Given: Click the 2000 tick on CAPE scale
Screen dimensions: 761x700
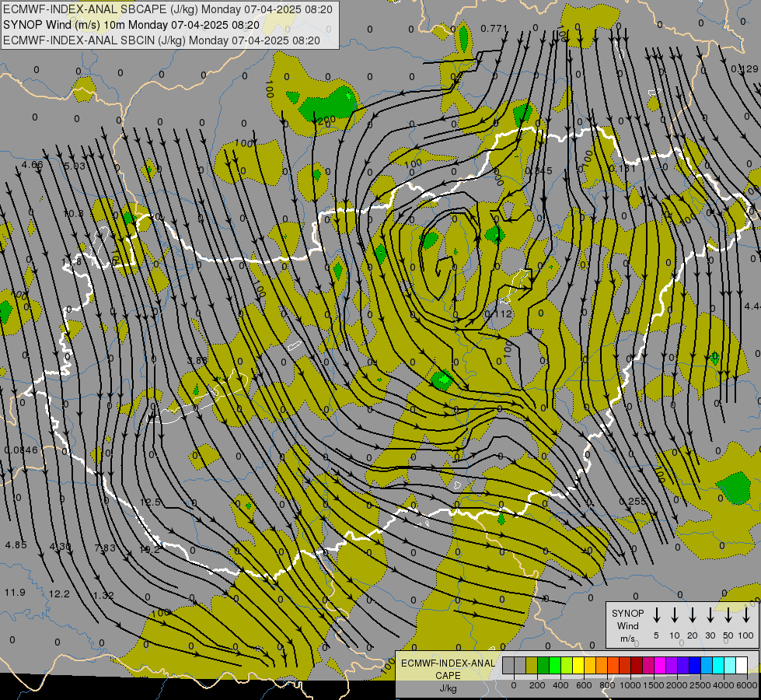Looking at the screenshot, I should click(x=677, y=685).
